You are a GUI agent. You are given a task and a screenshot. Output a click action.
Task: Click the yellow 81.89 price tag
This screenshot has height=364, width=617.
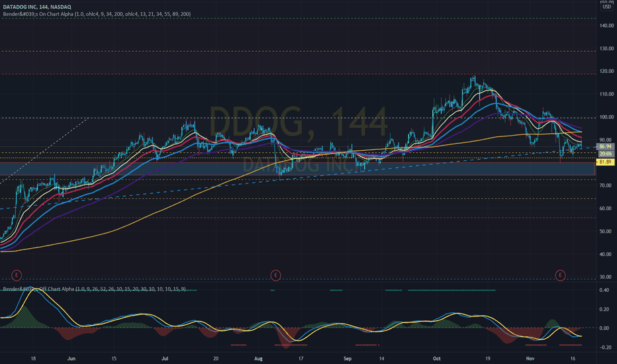pyautogui.click(x=606, y=161)
